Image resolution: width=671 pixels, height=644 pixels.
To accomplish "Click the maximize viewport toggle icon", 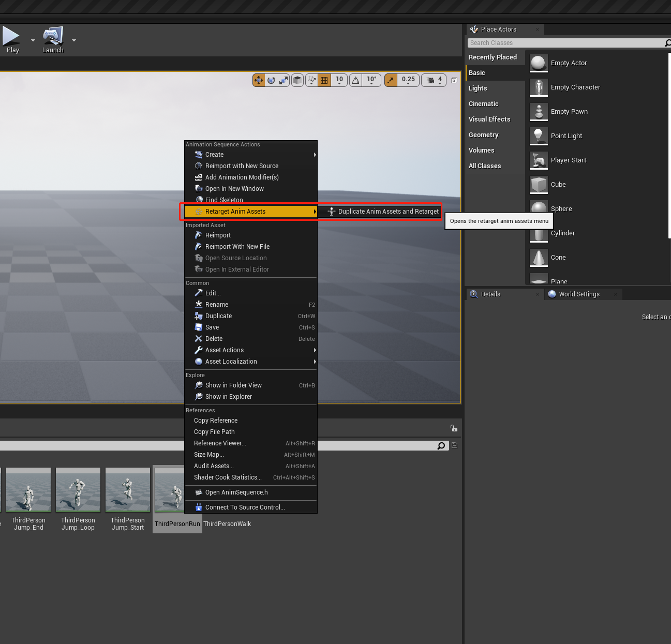I will [x=454, y=80].
